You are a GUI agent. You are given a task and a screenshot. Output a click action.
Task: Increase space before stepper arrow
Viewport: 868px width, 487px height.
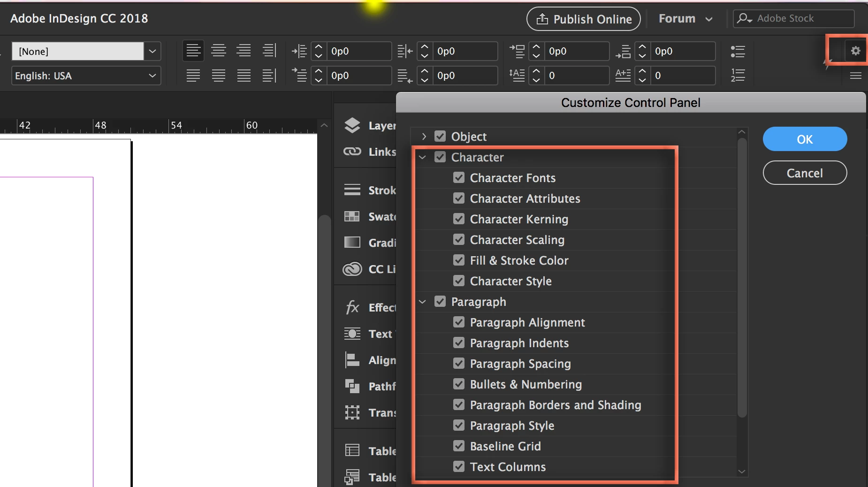536,47
